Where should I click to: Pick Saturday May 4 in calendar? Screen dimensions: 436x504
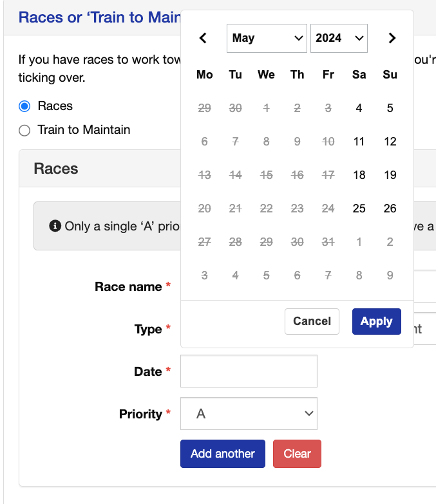[x=359, y=108]
